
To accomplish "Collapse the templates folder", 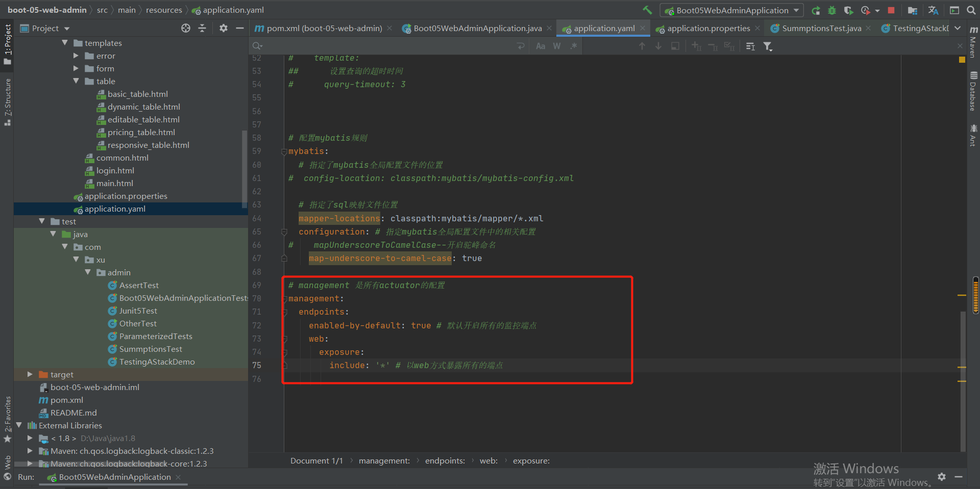I will 65,43.
